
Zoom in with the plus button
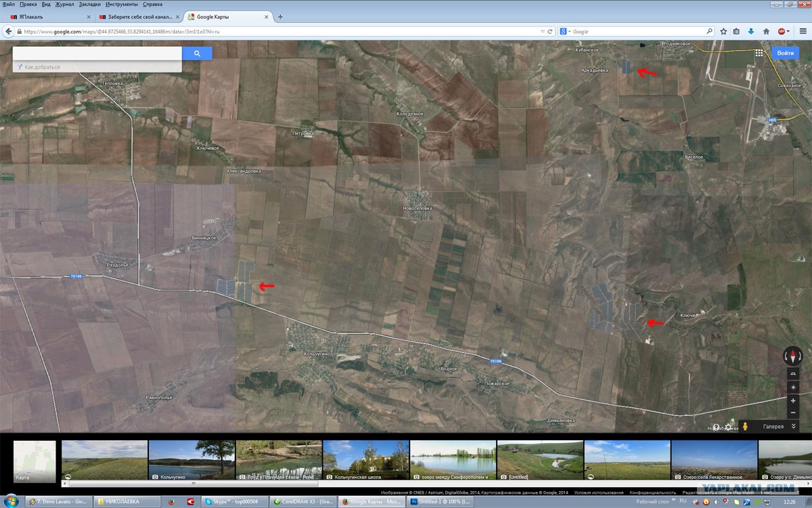(x=793, y=401)
